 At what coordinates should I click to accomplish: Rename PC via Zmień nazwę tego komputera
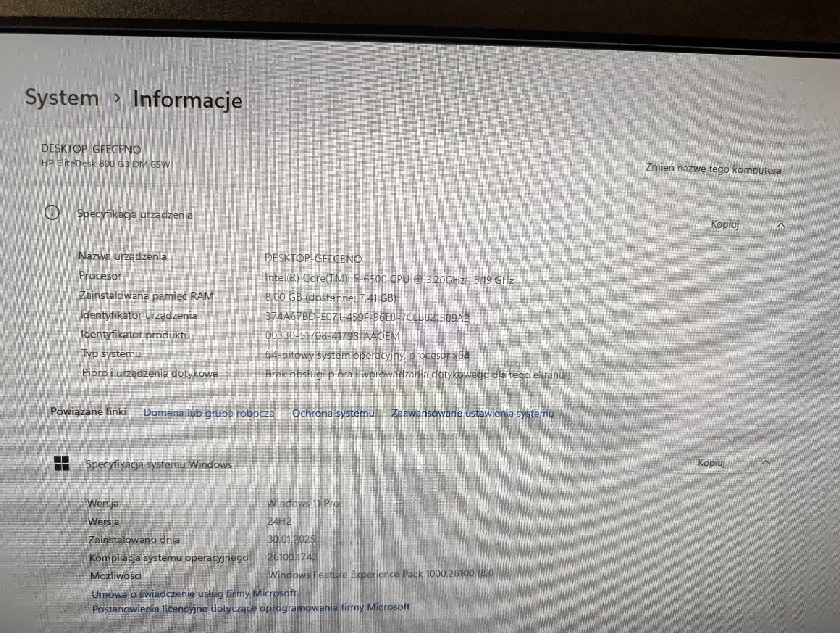pyautogui.click(x=713, y=169)
